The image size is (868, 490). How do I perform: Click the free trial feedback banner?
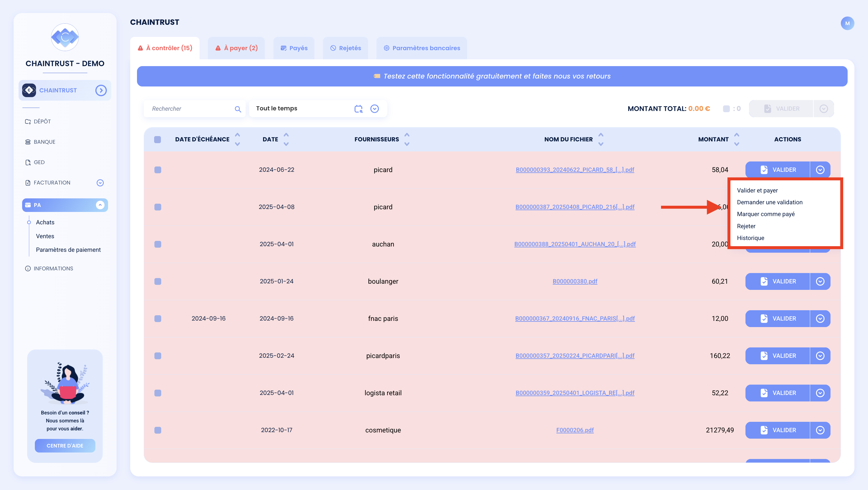click(x=492, y=76)
